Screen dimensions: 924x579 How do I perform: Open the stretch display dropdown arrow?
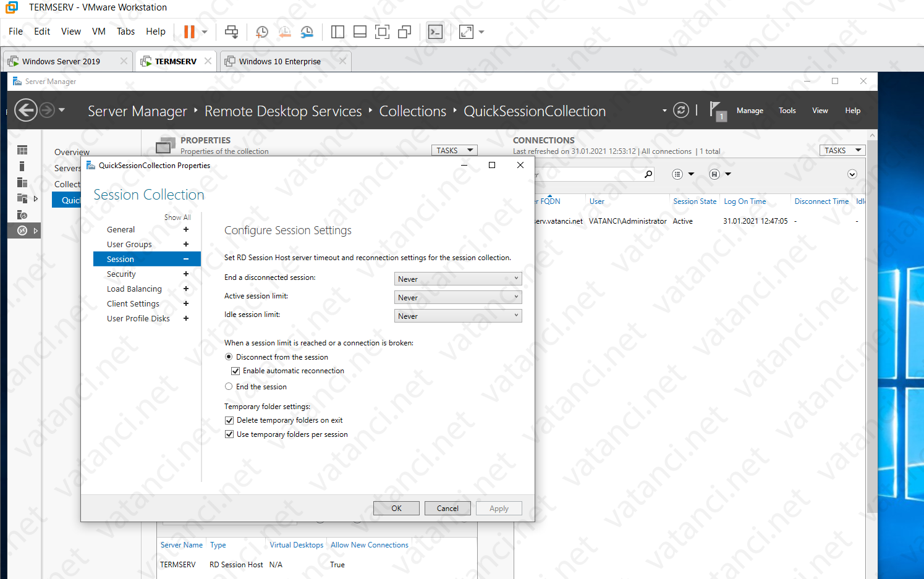(481, 32)
